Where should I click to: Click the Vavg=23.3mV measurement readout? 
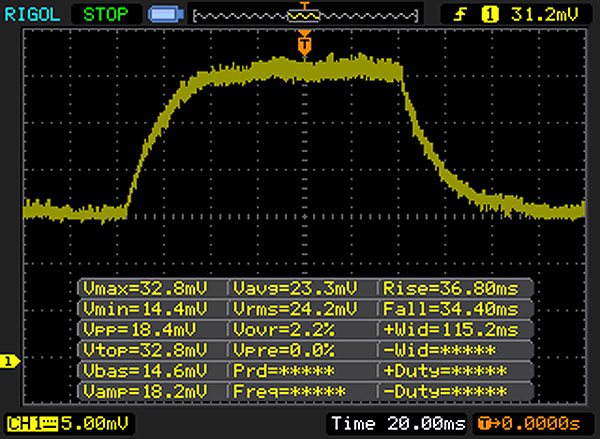coord(303,288)
